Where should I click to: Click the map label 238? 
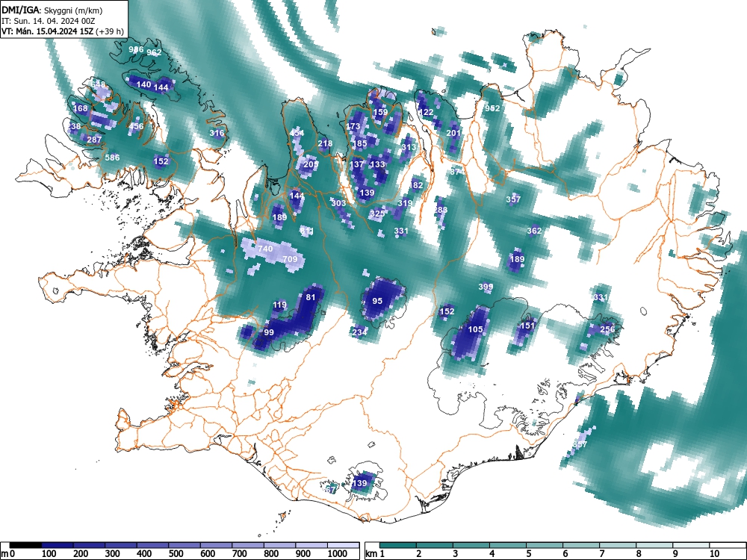(x=74, y=126)
